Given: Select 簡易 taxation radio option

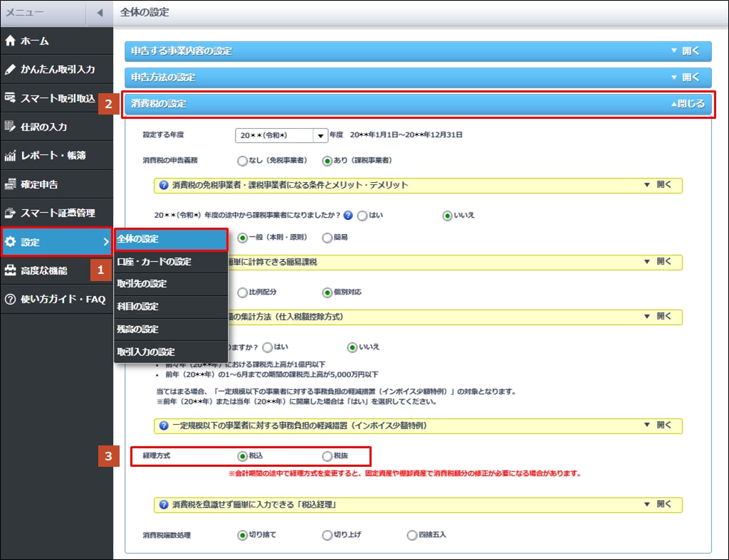Looking at the screenshot, I should click(327, 238).
